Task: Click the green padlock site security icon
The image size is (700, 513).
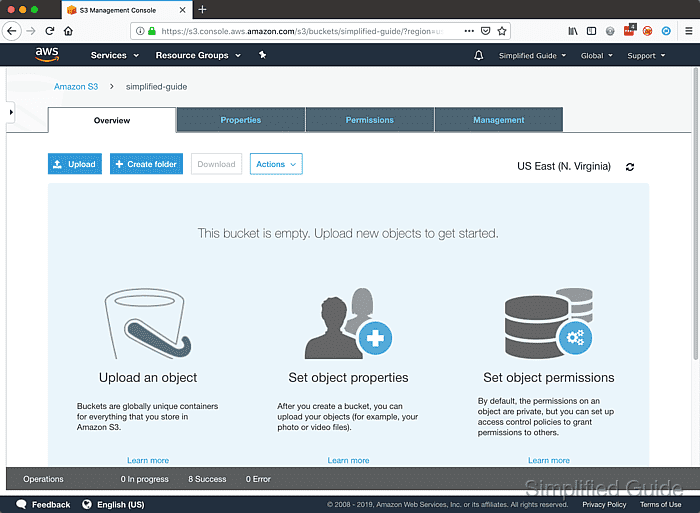Action: coord(152,31)
